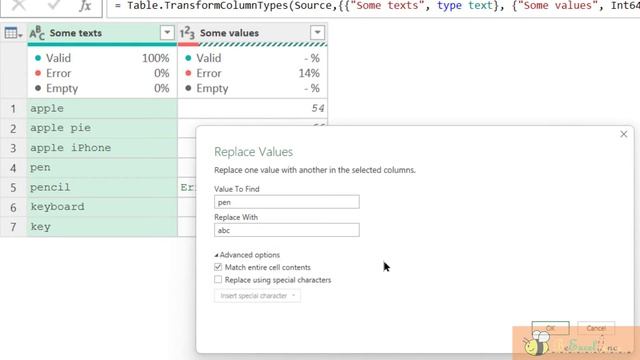Click the formula bar cancel X icon
The width and height of the screenshot is (640, 360).
(x=18, y=5)
